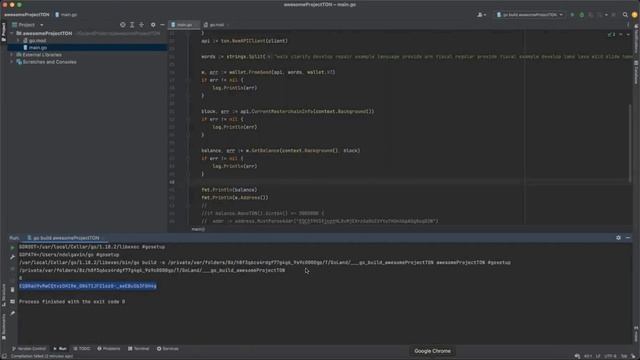The width and height of the screenshot is (640, 360).
Task: Click the layout icon in Run panel sidebar
Action: 12,302
